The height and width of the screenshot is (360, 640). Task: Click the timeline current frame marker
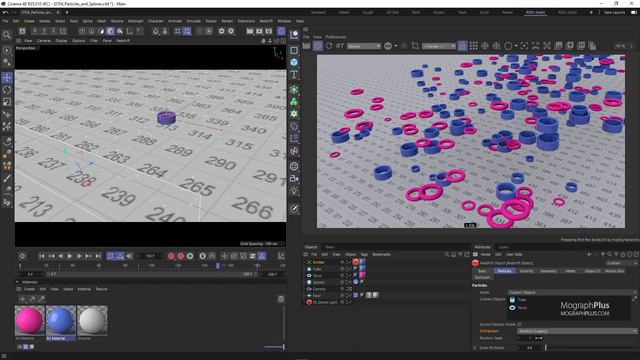click(218, 266)
